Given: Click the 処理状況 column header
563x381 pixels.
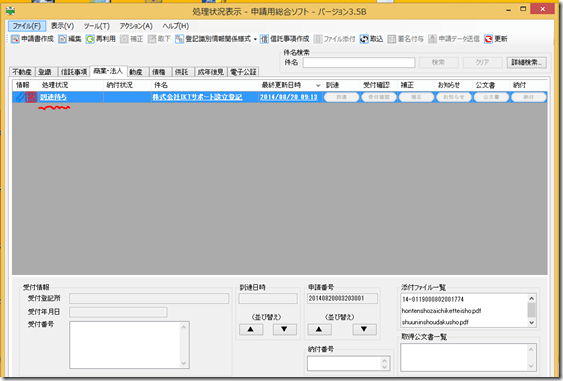Looking at the screenshot, I should point(71,85).
